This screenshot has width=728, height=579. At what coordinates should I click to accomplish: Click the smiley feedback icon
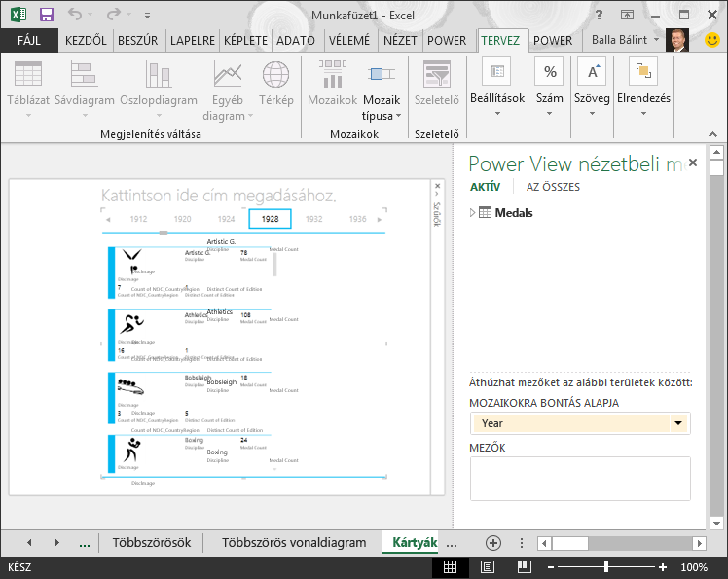pos(712,40)
